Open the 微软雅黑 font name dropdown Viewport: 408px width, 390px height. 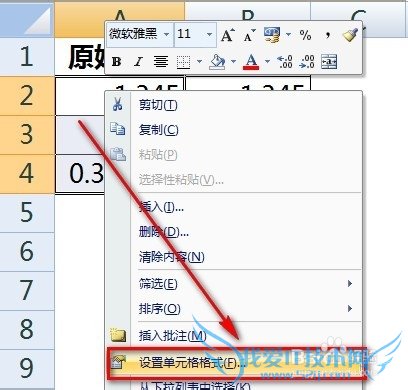pos(166,35)
